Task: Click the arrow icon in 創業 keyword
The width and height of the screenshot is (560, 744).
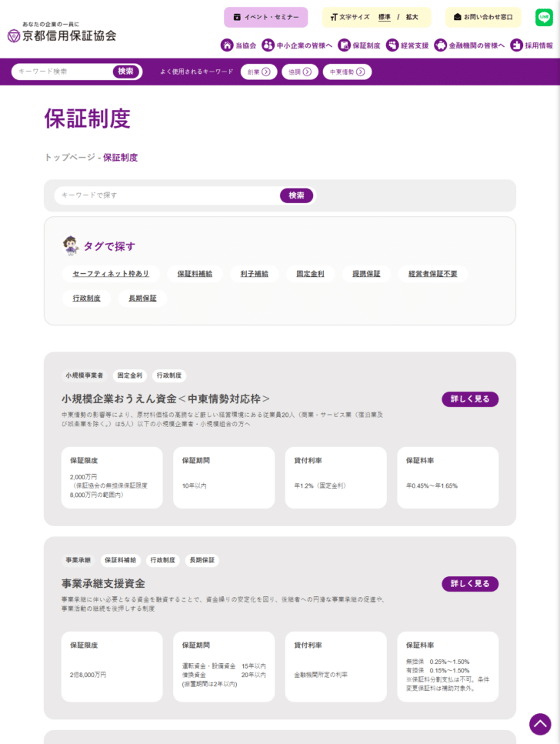Action: coord(266,72)
